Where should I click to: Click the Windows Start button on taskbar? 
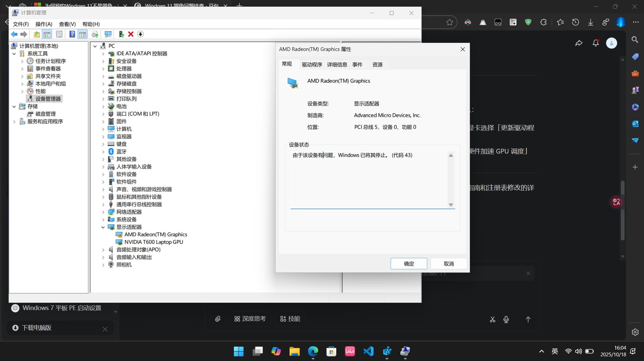tap(239, 351)
